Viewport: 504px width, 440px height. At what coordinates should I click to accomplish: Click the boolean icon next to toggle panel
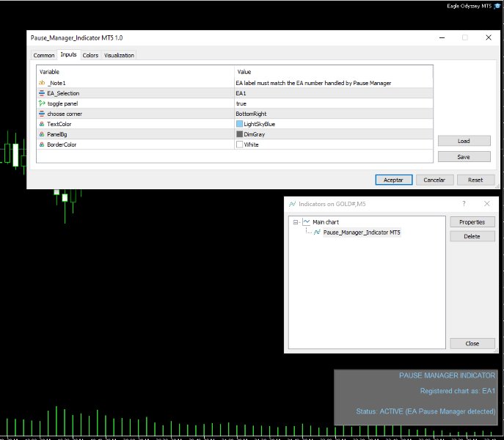click(x=42, y=103)
